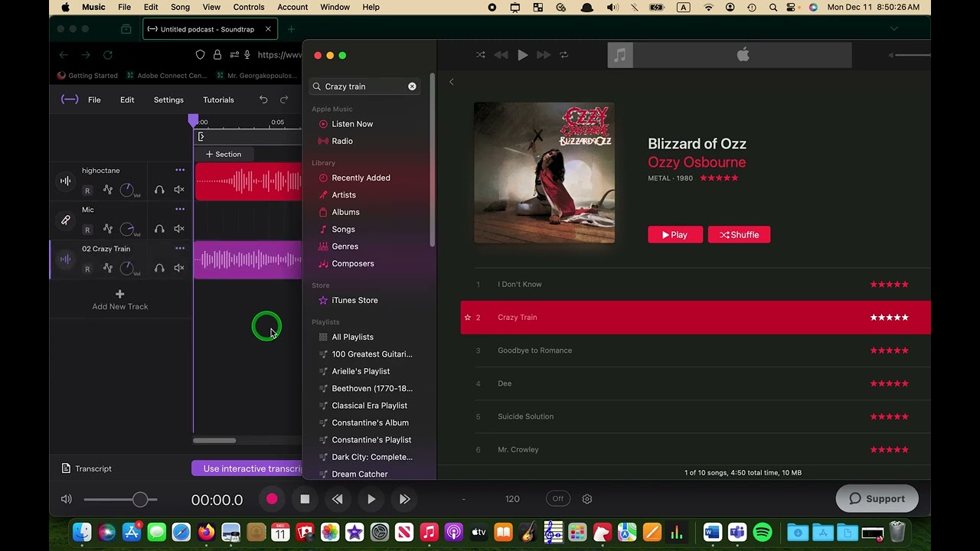Click the Blizzard of Ozz album artwork
Screen dimensions: 980x551
pyautogui.click(x=544, y=173)
